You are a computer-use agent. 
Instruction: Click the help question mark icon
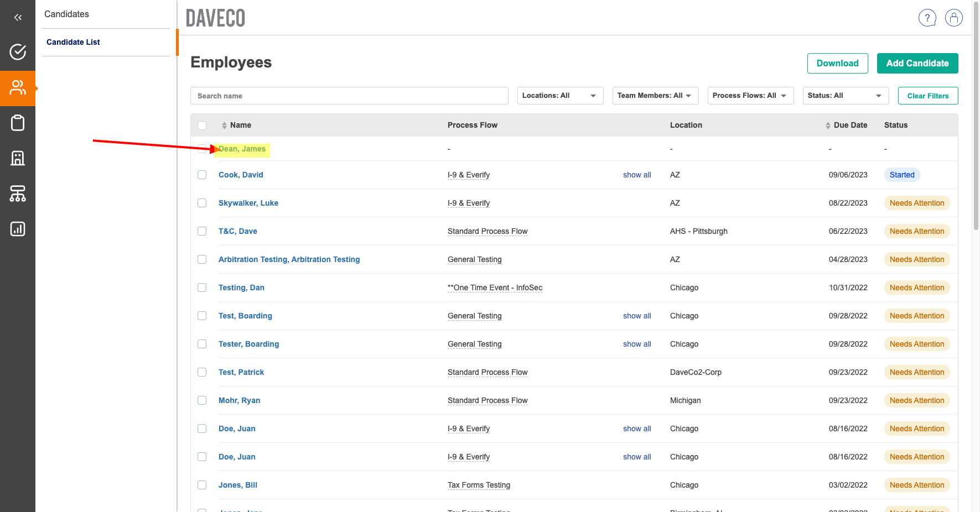[927, 18]
